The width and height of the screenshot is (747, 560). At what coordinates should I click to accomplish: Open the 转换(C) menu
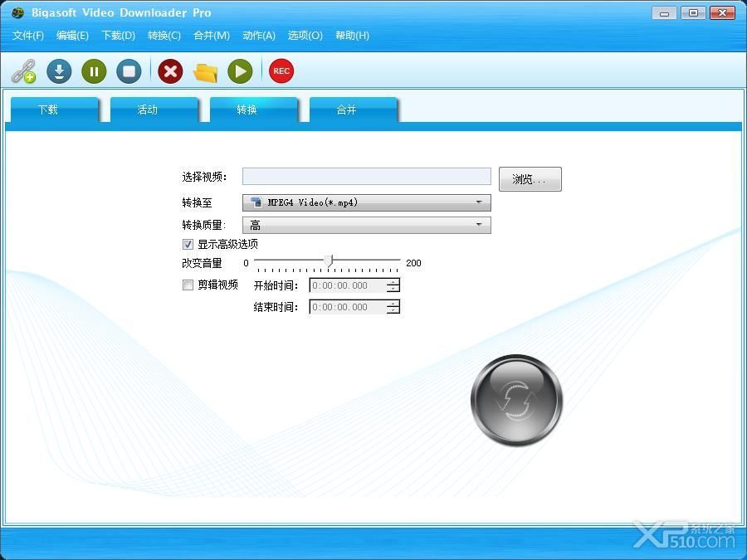[x=164, y=35]
